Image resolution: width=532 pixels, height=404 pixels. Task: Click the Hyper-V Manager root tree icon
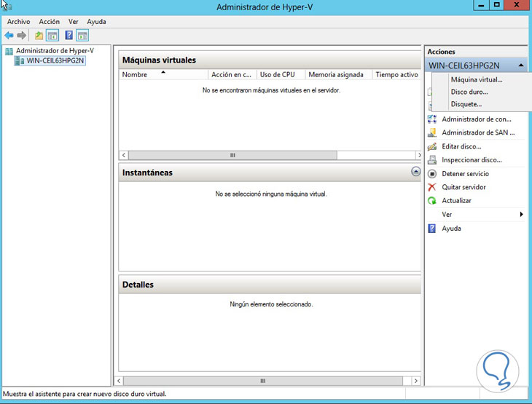tap(9, 51)
